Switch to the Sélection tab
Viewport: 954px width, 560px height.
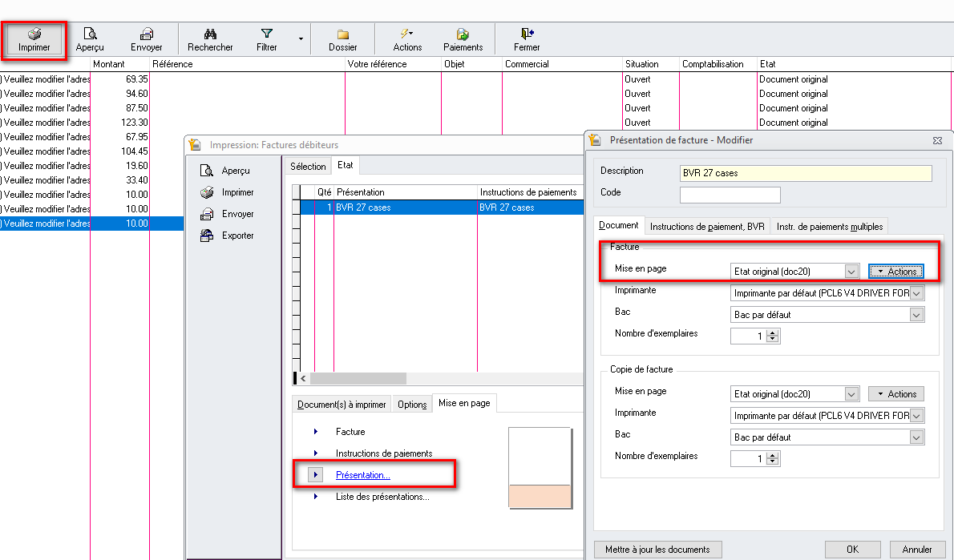[308, 166]
